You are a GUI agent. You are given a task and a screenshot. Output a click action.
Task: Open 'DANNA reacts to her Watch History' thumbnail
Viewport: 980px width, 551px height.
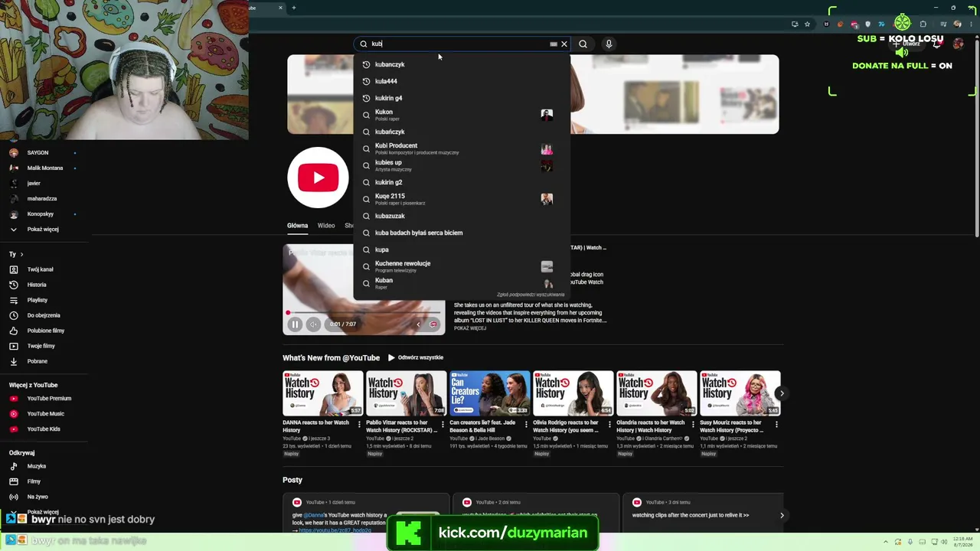pyautogui.click(x=323, y=393)
